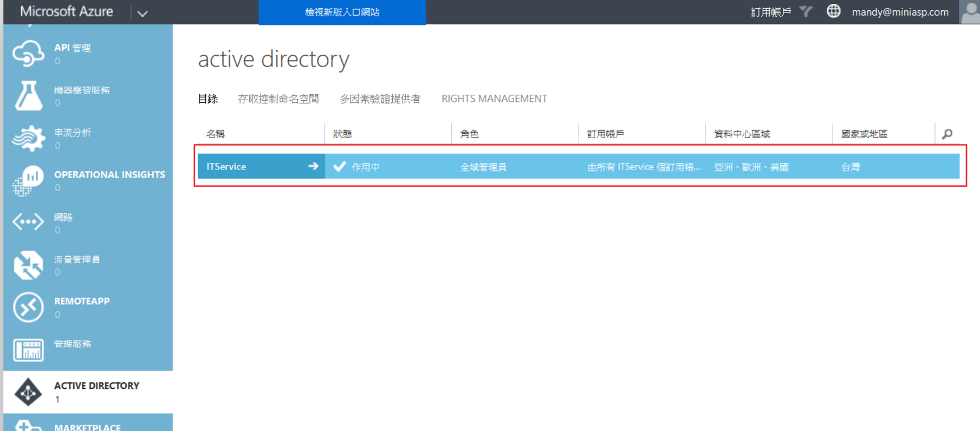980x431 pixels.
Task: Expand the Microsoft Azure header dropdown chevron
Action: coord(142,14)
